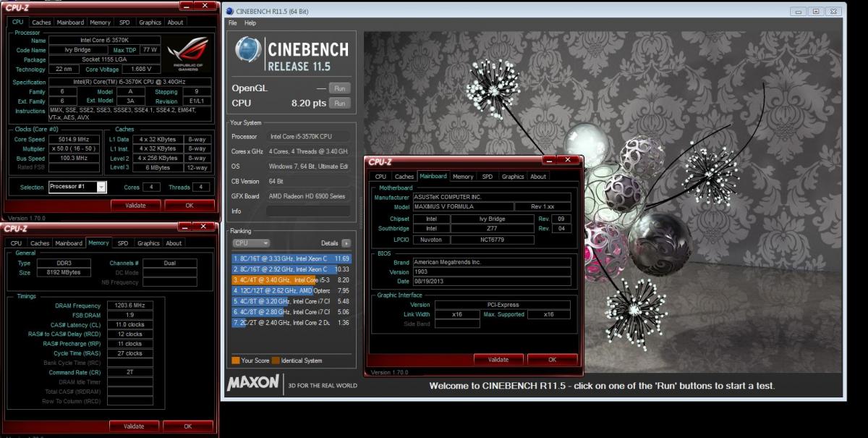Select SPD tab in CPU-Z motherboard window
The width and height of the screenshot is (868, 438).
(488, 177)
